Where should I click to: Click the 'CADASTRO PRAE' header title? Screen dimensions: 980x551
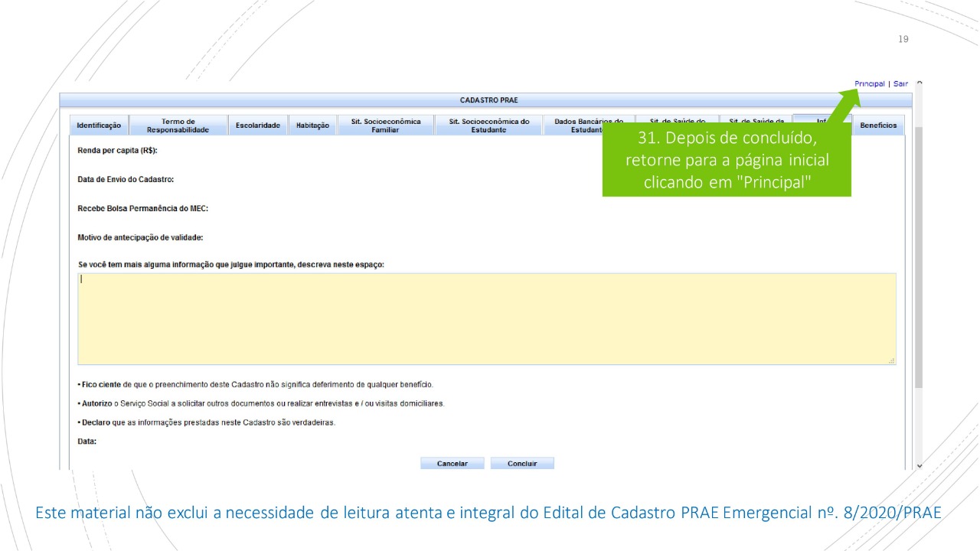click(x=488, y=100)
